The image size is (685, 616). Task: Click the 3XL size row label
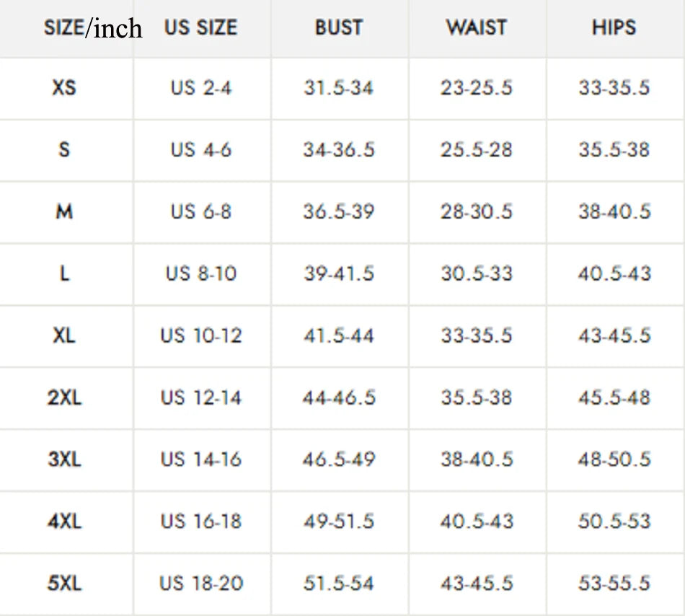[x=64, y=459]
